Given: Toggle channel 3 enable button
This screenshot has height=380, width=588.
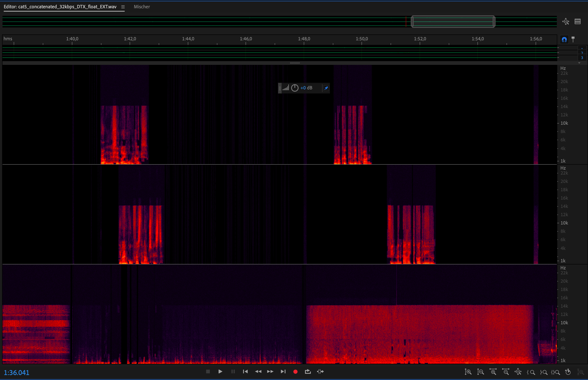Looking at the screenshot, I should (x=582, y=58).
